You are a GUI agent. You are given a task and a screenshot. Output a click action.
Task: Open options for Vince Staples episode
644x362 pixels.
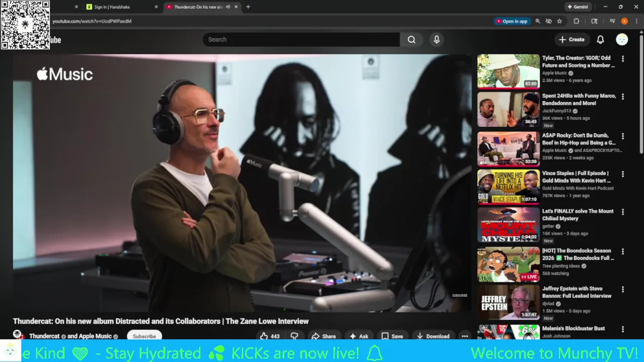click(623, 174)
